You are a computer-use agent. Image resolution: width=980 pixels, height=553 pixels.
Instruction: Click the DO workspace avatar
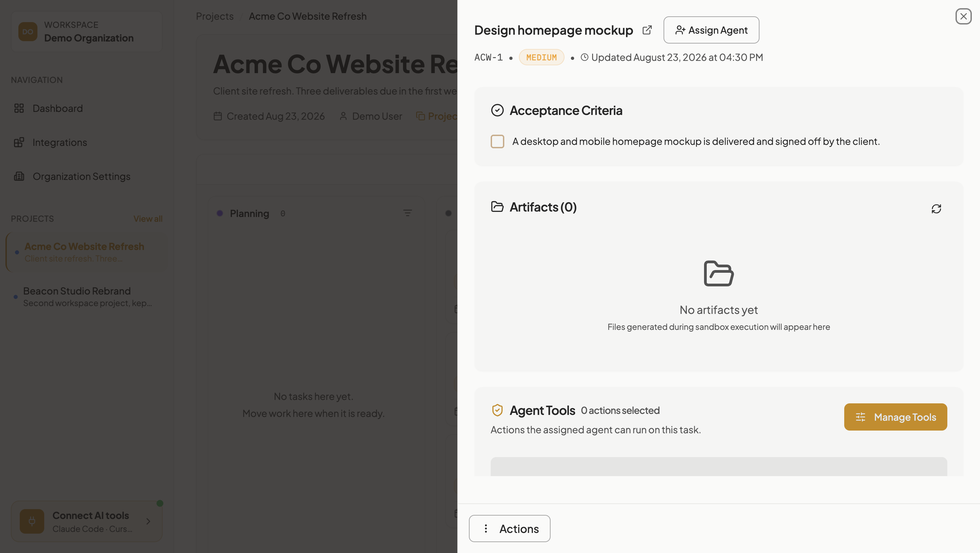28,32
